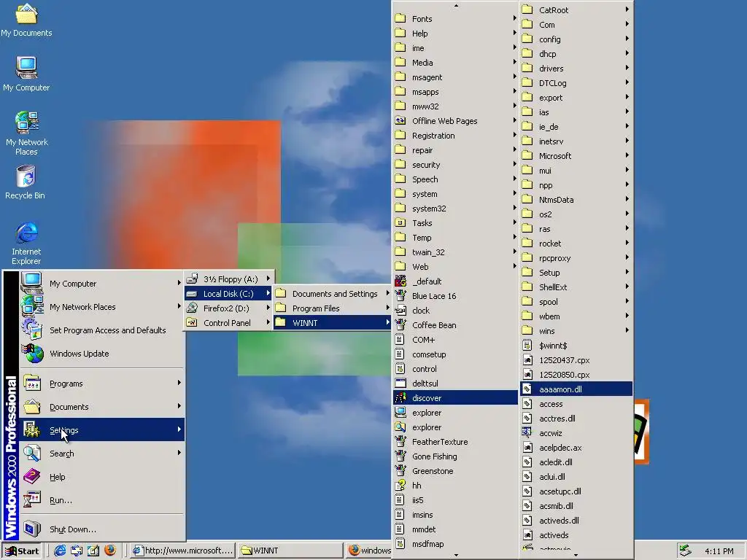The width and height of the screenshot is (747, 560).
Task: Open Coffee Bean bitmap file
Action: click(x=455, y=325)
